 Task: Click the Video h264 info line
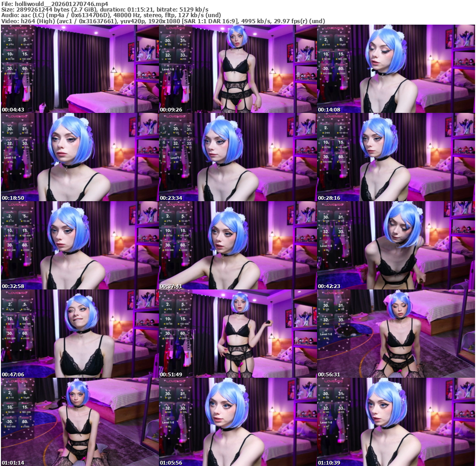163,21
